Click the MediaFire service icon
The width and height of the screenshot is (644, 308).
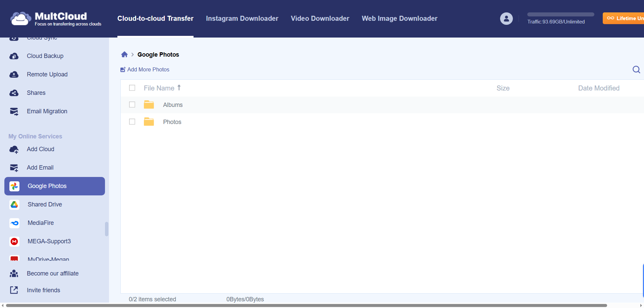pos(14,223)
